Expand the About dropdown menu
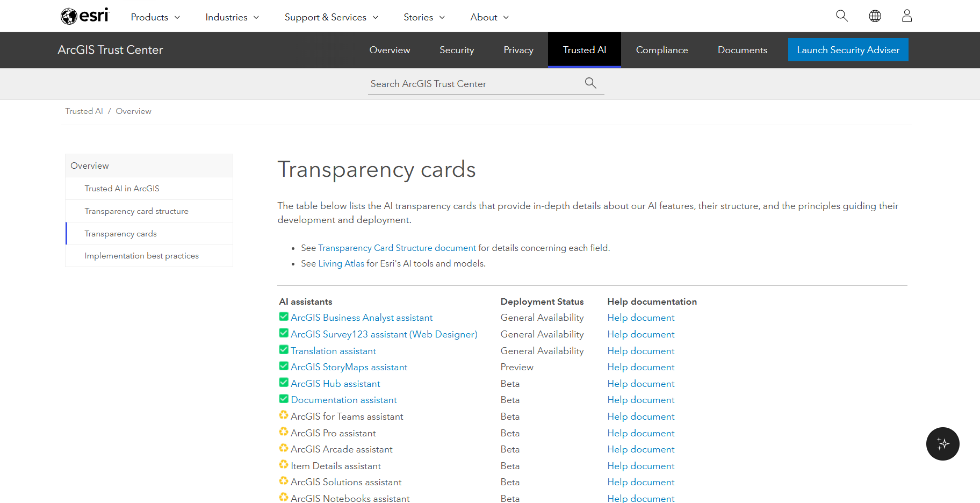 coord(489,17)
